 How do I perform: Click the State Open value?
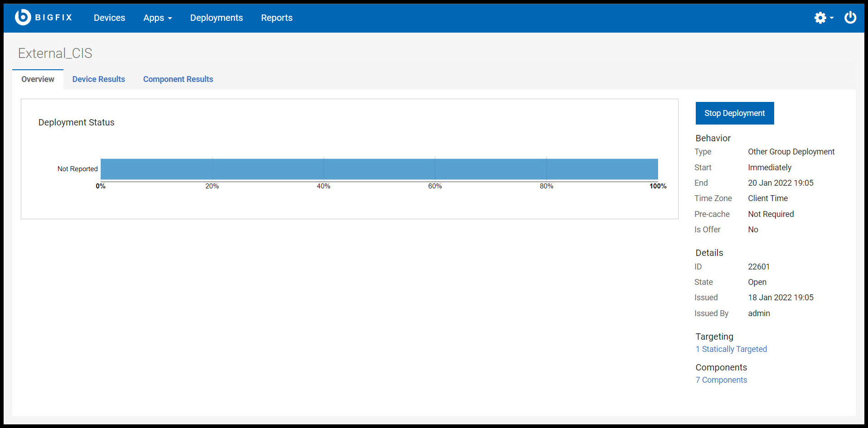757,282
